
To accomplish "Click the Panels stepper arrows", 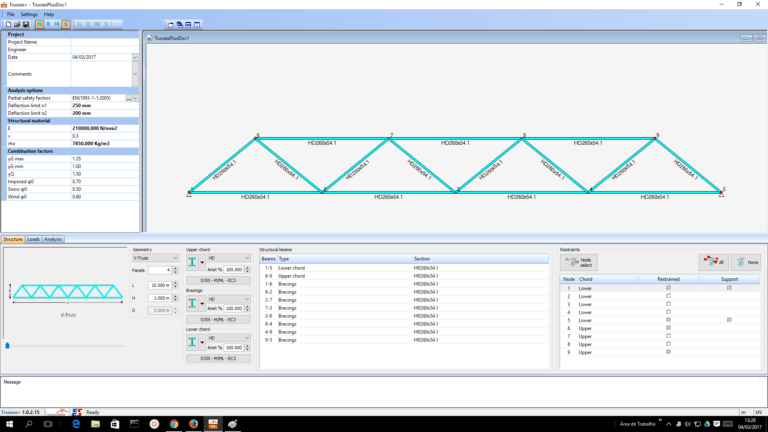I will (175, 270).
